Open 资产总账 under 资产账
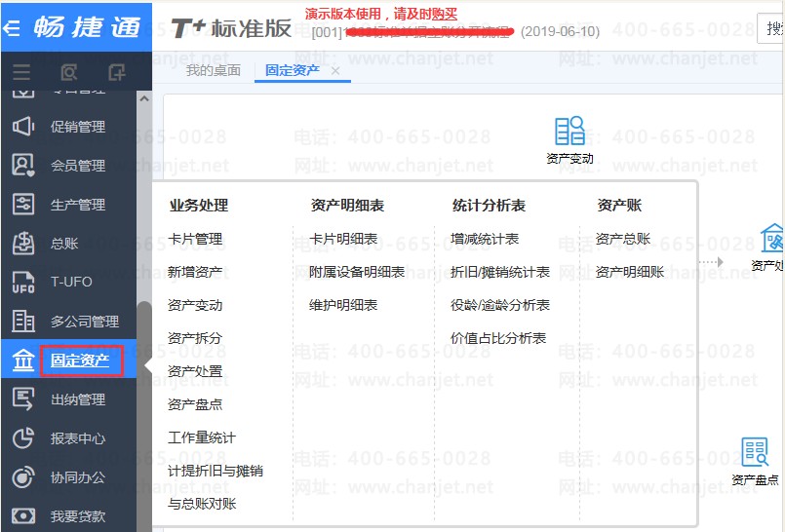Image resolution: width=785 pixels, height=532 pixels. click(x=623, y=239)
